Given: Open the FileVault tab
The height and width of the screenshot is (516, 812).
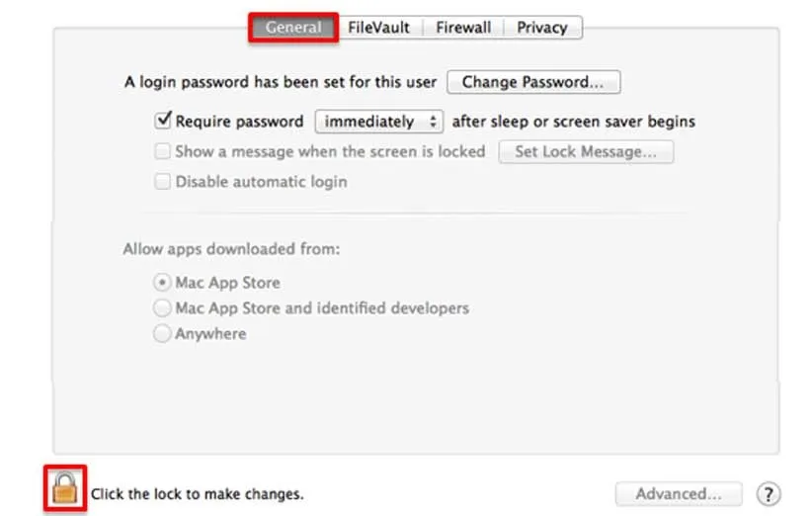Looking at the screenshot, I should click(x=378, y=28).
